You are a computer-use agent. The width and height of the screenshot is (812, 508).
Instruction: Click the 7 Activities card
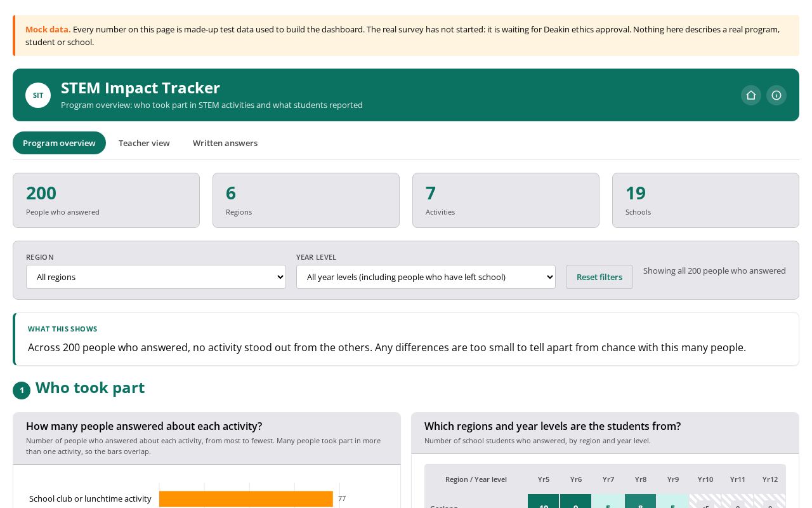(x=506, y=200)
